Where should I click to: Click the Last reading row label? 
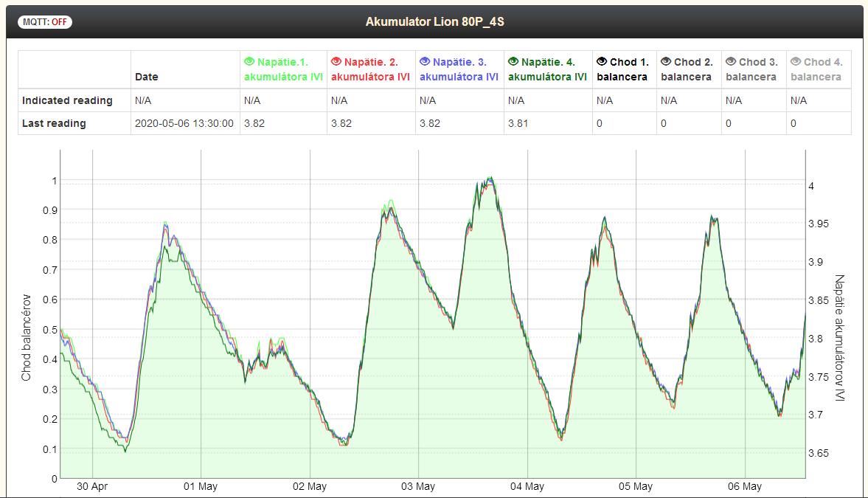click(x=54, y=124)
